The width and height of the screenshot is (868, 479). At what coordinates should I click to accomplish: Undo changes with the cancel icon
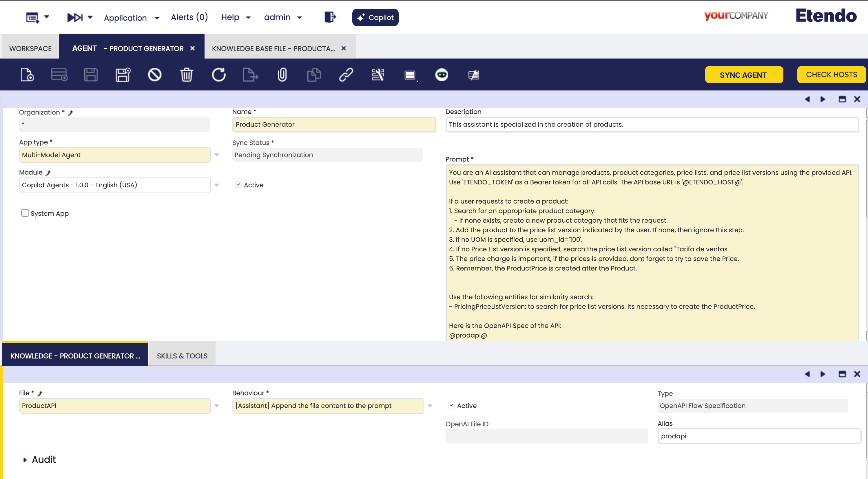coord(155,75)
